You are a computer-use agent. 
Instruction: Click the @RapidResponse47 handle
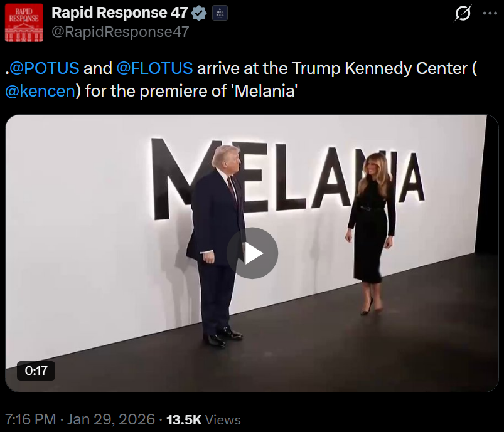(119, 32)
